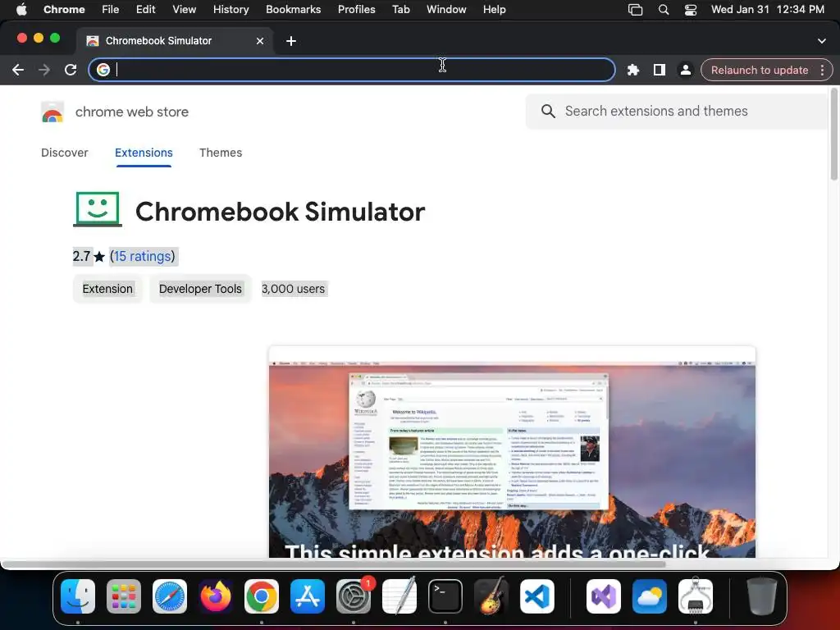Screen dimensions: 840x630
Task: Open the Trash in the dock
Action: (x=762, y=596)
